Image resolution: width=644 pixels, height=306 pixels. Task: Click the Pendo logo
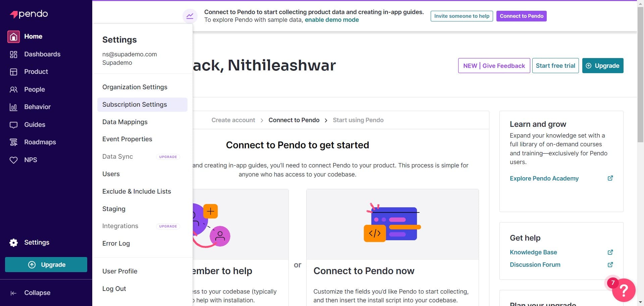click(29, 14)
